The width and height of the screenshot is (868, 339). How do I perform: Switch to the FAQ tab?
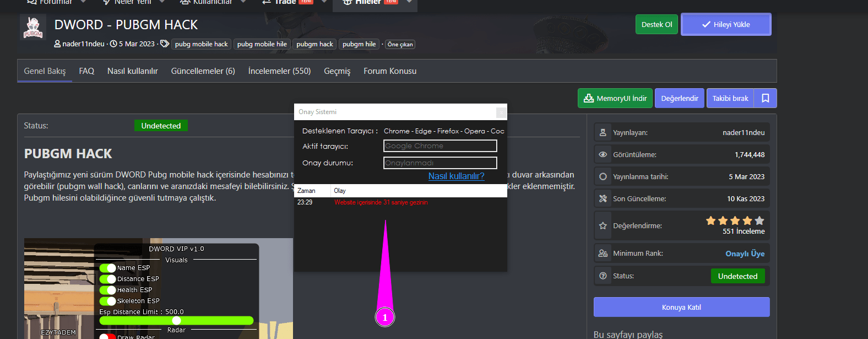point(86,71)
